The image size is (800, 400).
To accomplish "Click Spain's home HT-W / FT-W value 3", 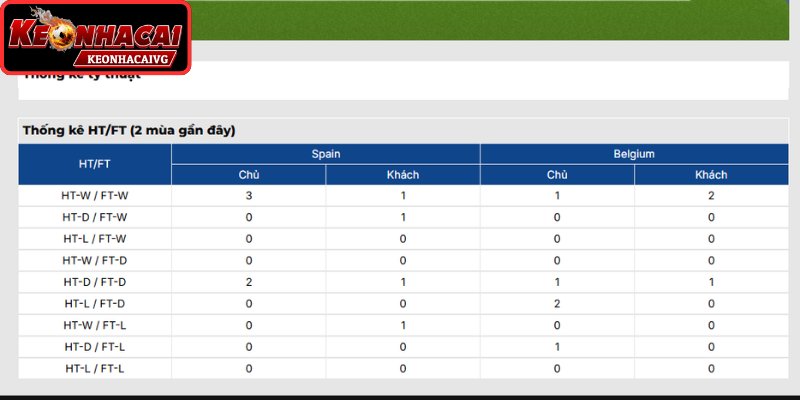I will pyautogui.click(x=249, y=196).
